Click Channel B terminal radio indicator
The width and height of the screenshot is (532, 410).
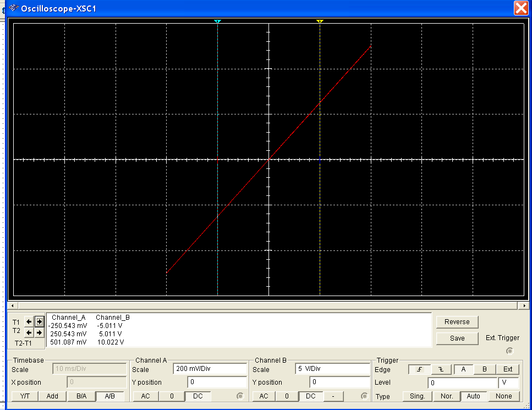pos(364,396)
